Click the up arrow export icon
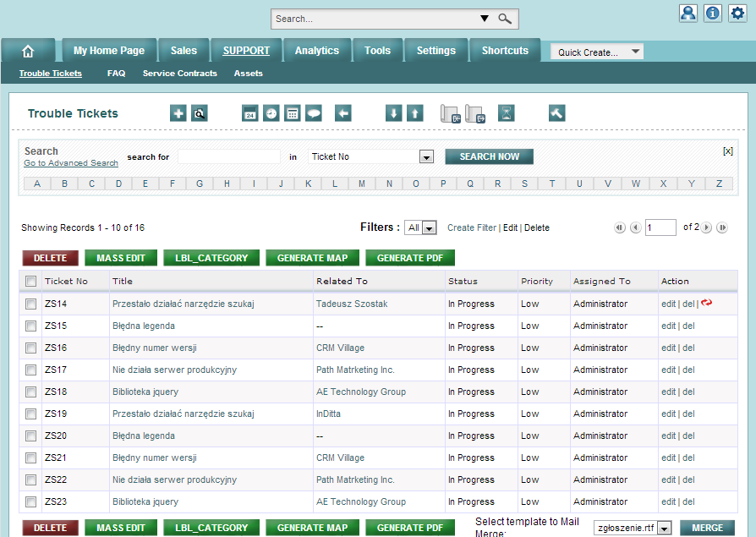The image size is (756, 537). tap(414, 113)
